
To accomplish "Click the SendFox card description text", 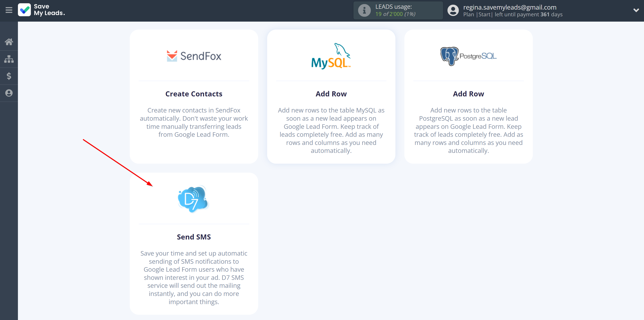I will 194,122.
